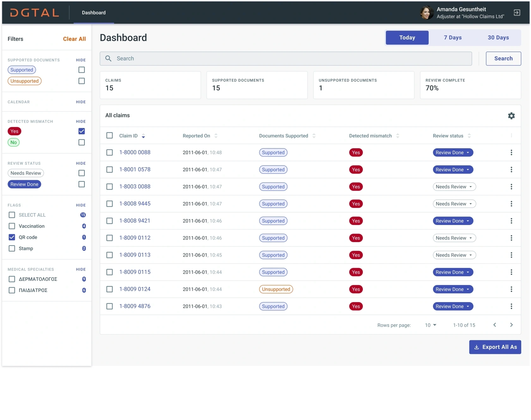Open review status dropdown for claim 1-8008 9445
The height and width of the screenshot is (420, 531).
454,204
